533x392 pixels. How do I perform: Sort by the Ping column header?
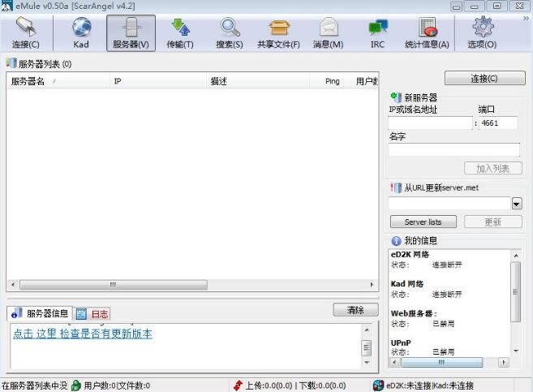327,81
